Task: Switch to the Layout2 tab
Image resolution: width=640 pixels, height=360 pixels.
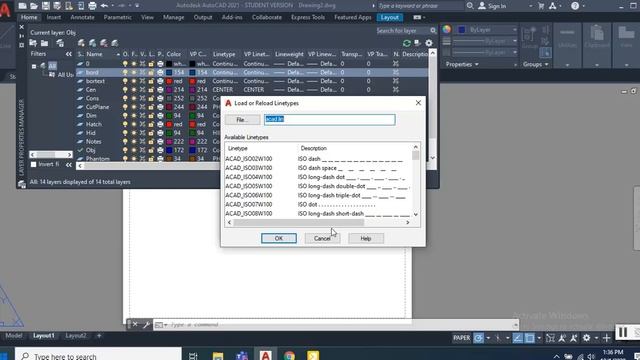Action: click(76, 336)
